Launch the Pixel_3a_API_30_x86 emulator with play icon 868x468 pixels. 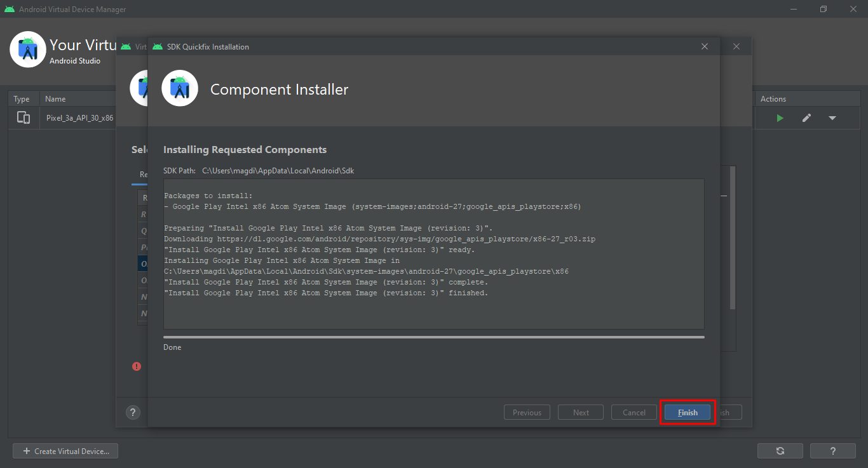click(x=780, y=118)
